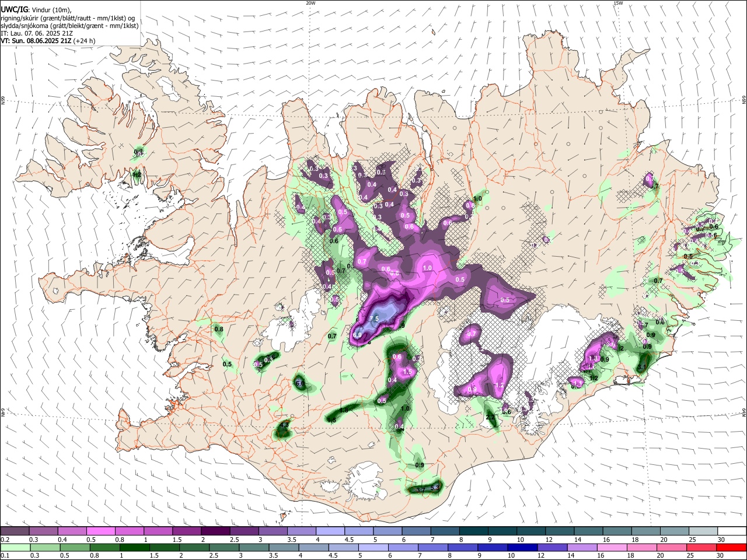Click the '0.1' label in the bottom legend row
The image size is (747, 560).
[4, 556]
